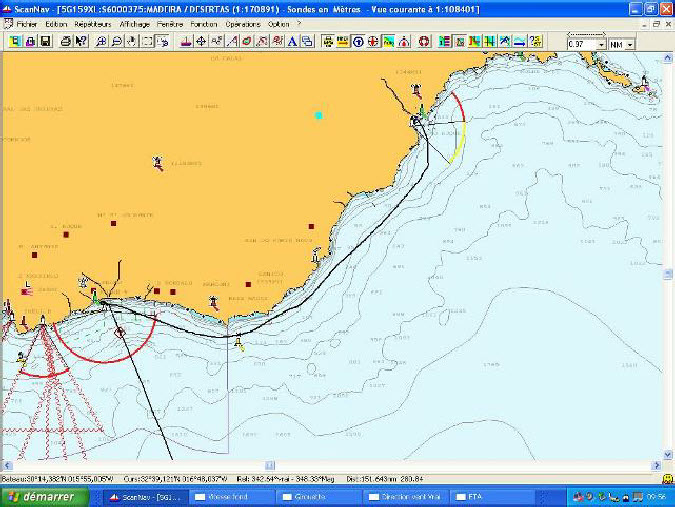Click the Print toolbar icon

(x=66, y=41)
